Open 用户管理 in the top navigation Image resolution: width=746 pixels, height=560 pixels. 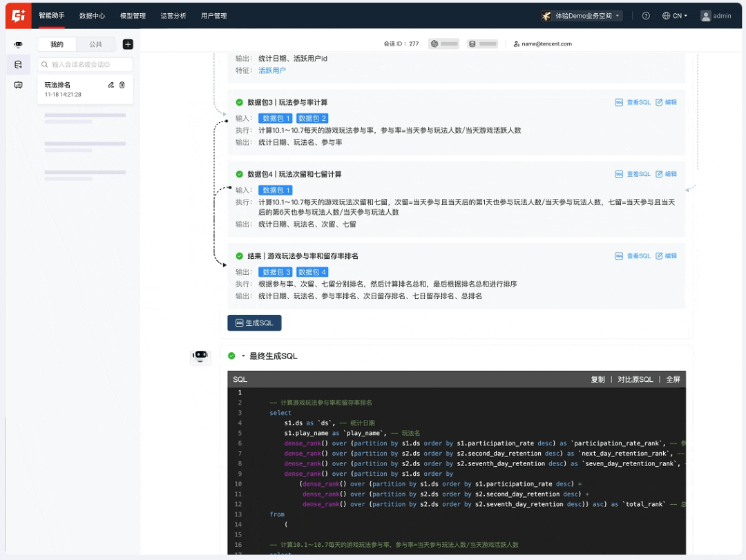coord(213,16)
